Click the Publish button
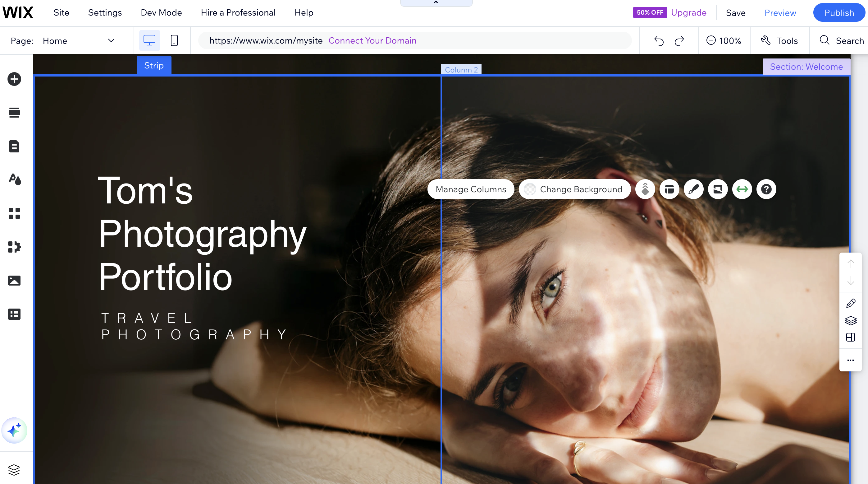 [x=839, y=12]
